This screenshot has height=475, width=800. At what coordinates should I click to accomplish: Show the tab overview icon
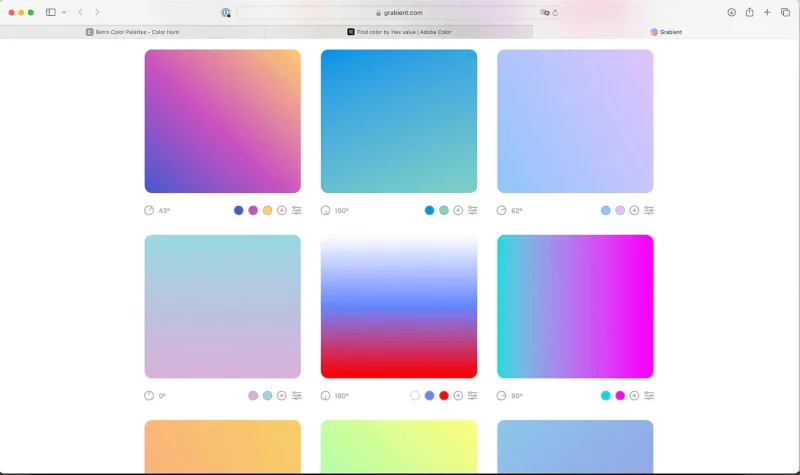coord(785,12)
